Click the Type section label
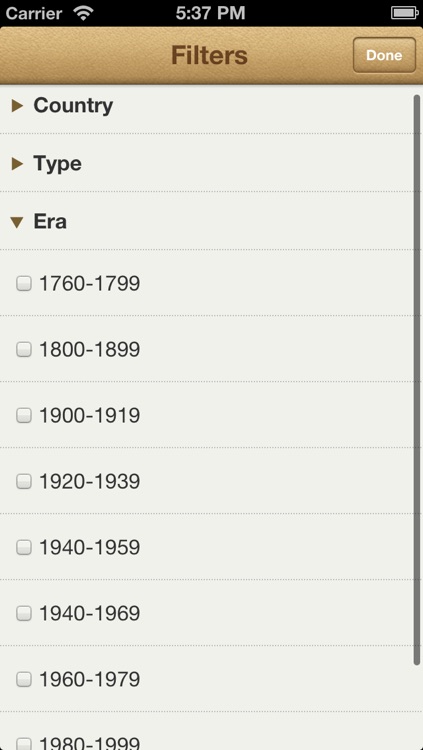This screenshot has height=750, width=423. click(x=57, y=164)
